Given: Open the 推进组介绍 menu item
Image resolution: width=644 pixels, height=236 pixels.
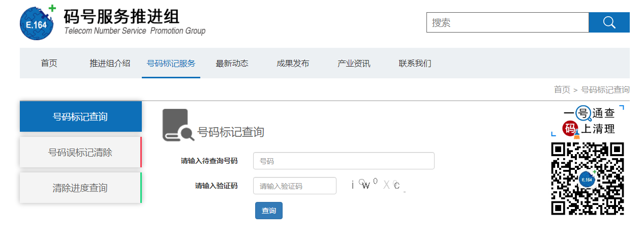Looking at the screenshot, I should (110, 64).
